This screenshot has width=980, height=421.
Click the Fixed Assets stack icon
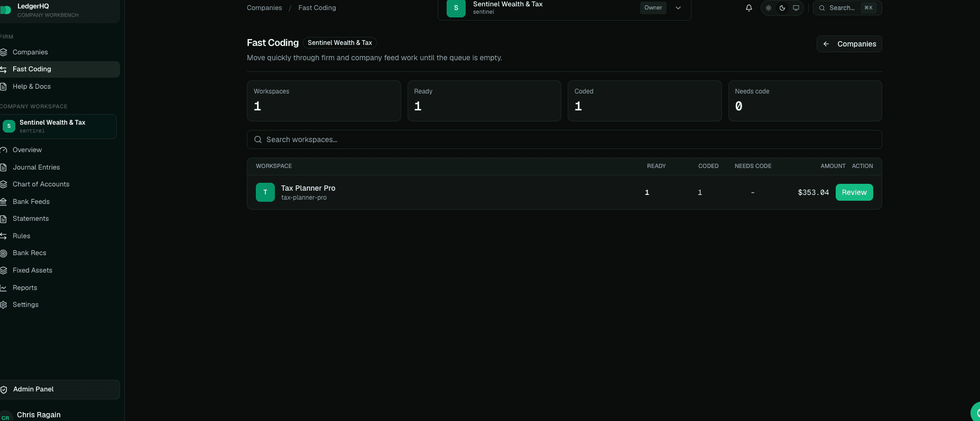(3, 270)
